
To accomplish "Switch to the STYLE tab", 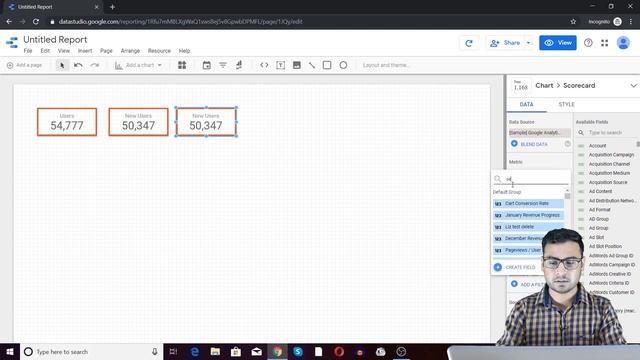I will point(567,104).
